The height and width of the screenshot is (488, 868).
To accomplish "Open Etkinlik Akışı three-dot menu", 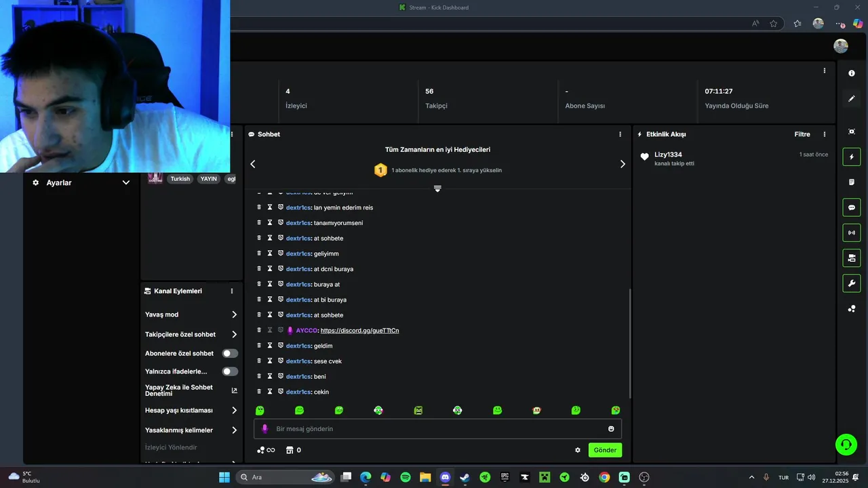I will pos(825,134).
